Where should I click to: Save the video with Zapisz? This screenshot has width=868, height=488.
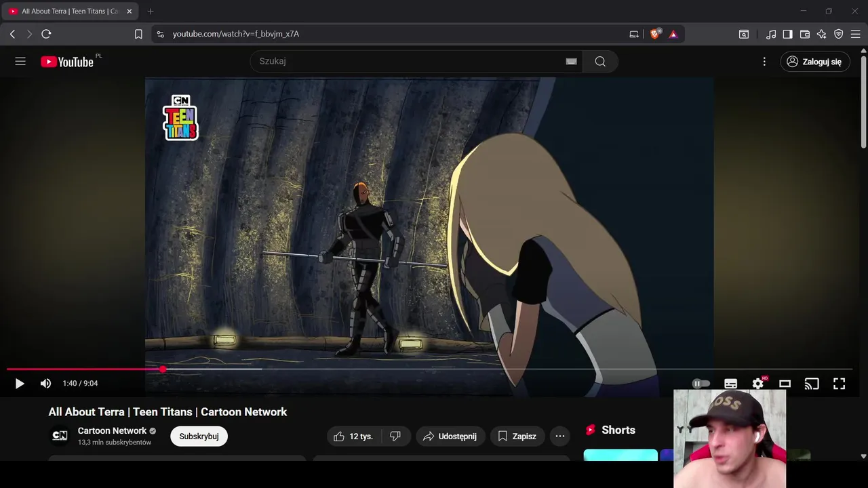point(517,436)
